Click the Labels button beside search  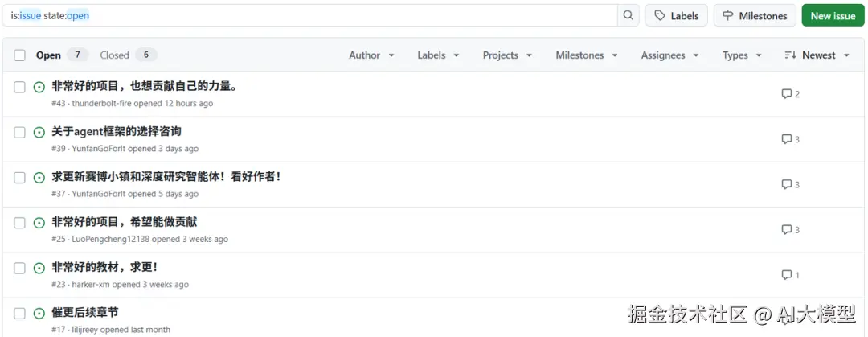(x=677, y=15)
